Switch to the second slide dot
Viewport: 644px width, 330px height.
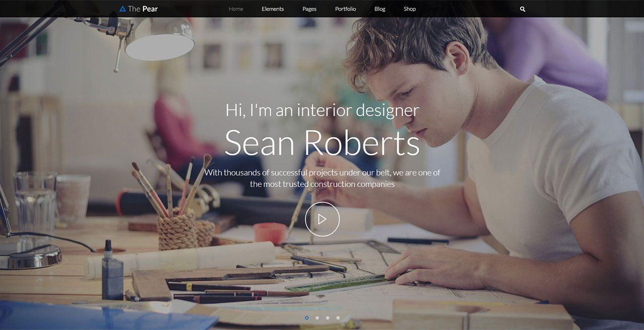click(317, 317)
